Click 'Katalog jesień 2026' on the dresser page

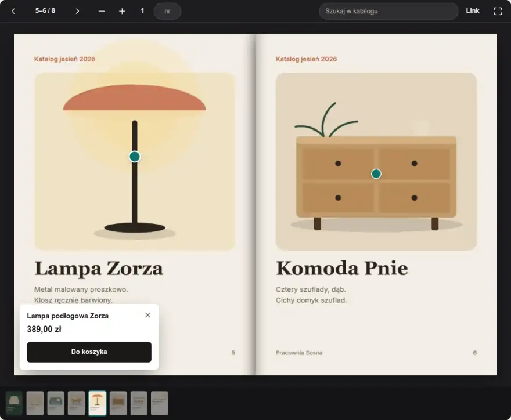(307, 59)
